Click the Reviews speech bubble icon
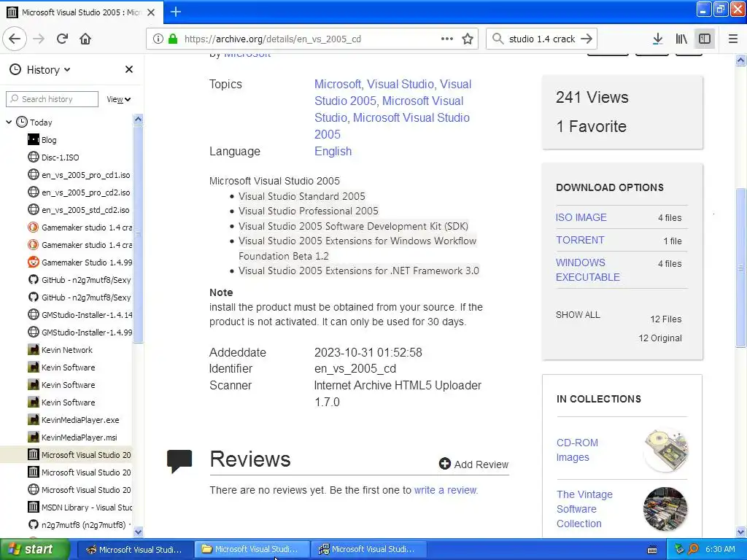Image resolution: width=747 pixels, height=560 pixels. (x=179, y=461)
